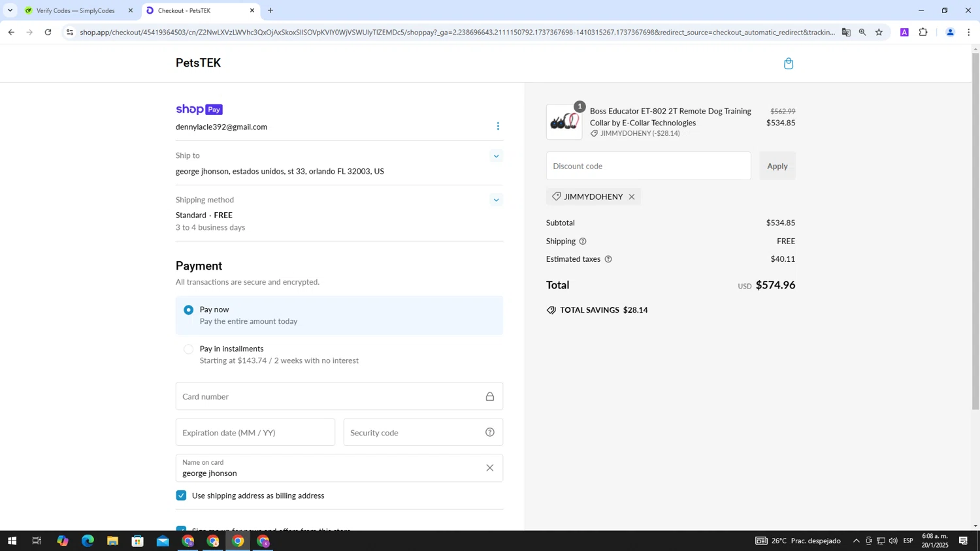The height and width of the screenshot is (551, 980).
Task: Click the ESP language indicator
Action: coord(908,541)
